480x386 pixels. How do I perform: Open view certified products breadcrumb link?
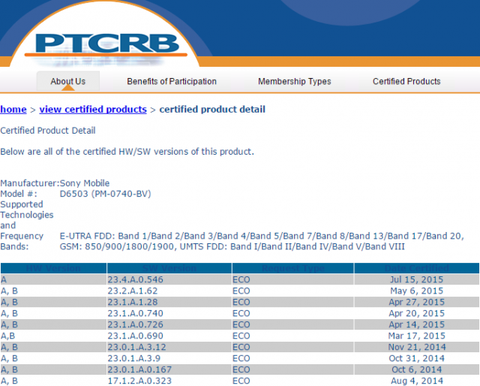tap(93, 109)
